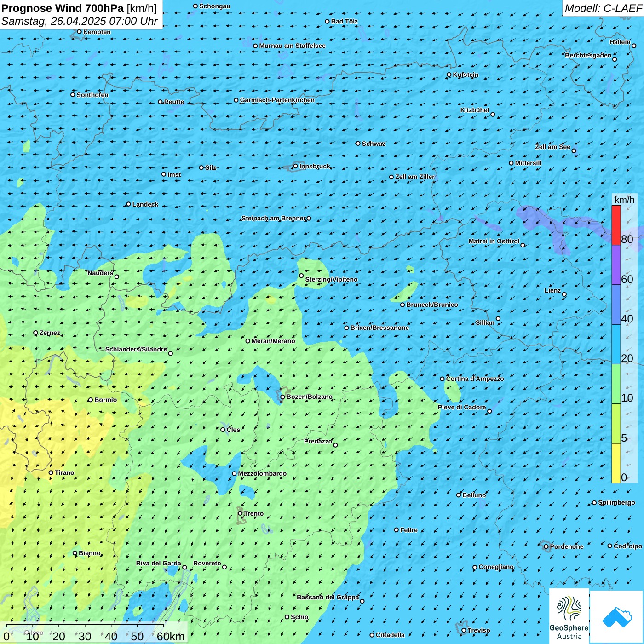Select the Kufstein location marker
The width and height of the screenshot is (644, 644).
[x=449, y=75]
